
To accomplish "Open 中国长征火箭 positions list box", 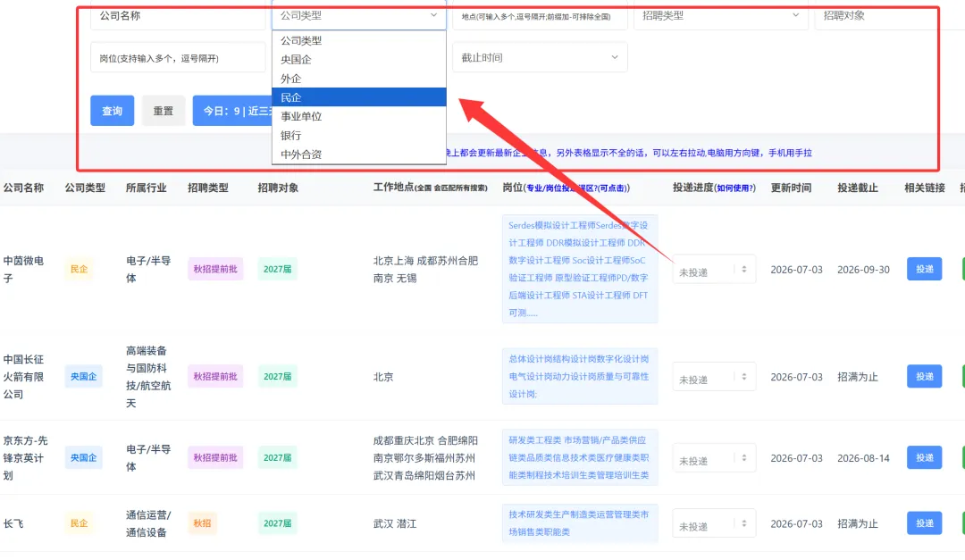I will coord(580,376).
